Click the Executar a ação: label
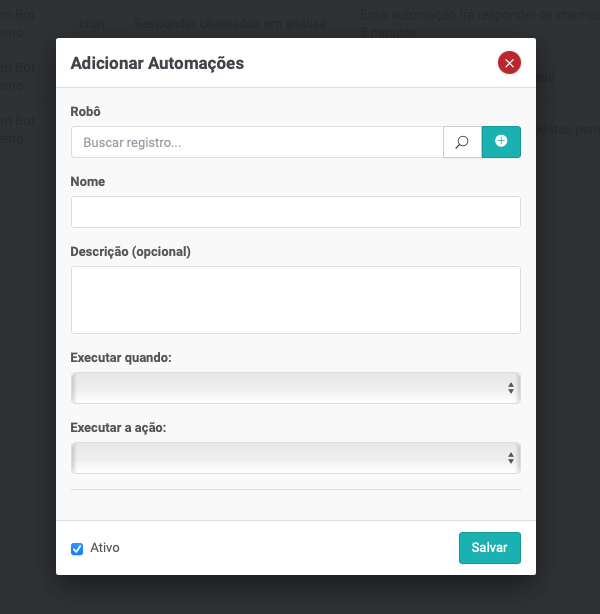This screenshot has height=614, width=600. pos(118,427)
